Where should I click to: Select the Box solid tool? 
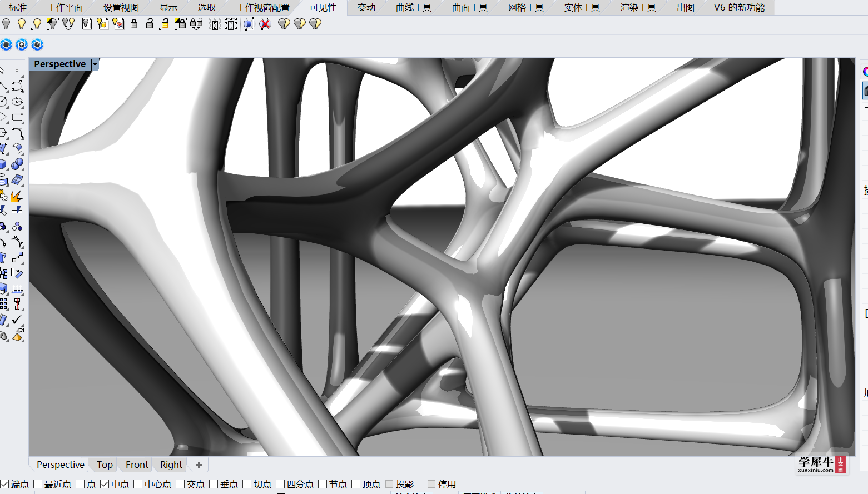[4, 164]
